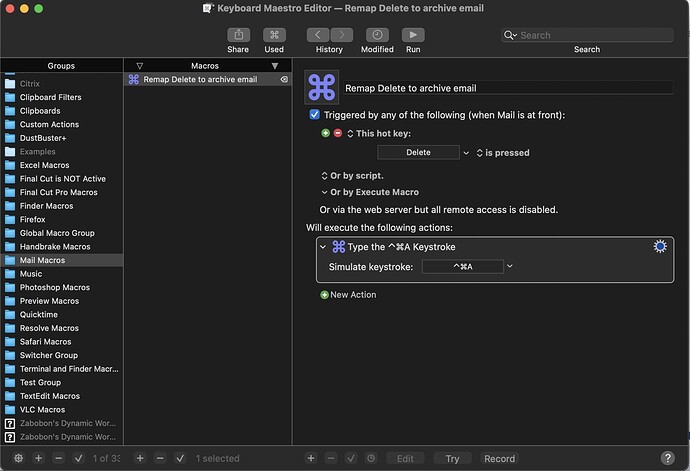The width and height of the screenshot is (690, 471).
Task: Click the search magnifier icon
Action: point(510,35)
